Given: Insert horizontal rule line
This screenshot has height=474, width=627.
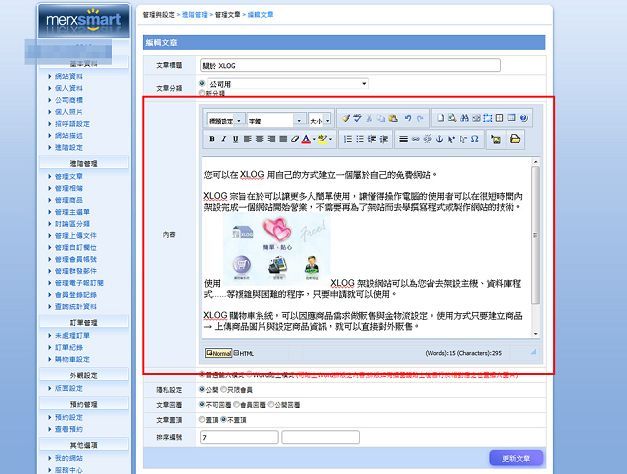Looking at the screenshot, I should click(x=404, y=139).
